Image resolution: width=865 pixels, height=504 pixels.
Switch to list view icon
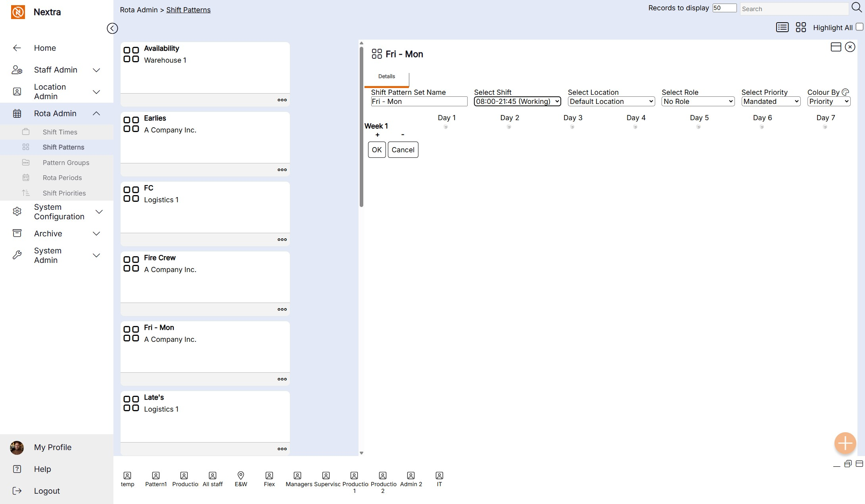click(782, 27)
